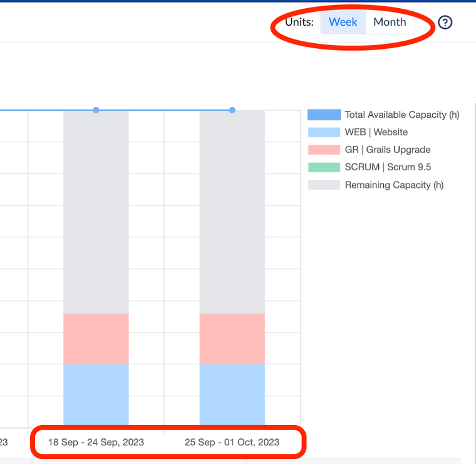Click Grails Upgrade segment for 18 Sep week
Image resolution: width=476 pixels, height=464 pixels.
[96, 339]
